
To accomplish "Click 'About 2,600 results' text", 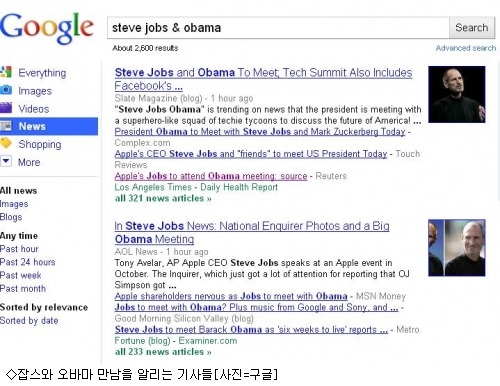I will click(145, 48).
